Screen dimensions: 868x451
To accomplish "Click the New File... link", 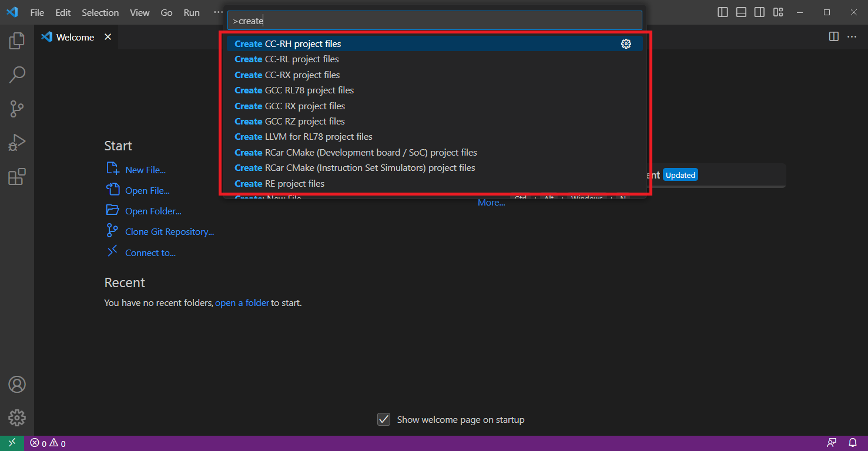I will point(145,170).
